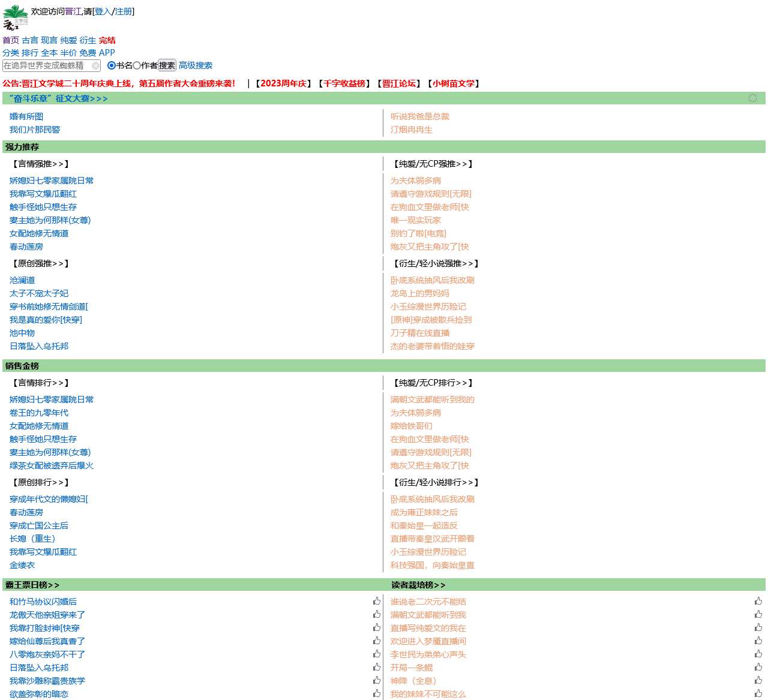Image resolution: width=768 pixels, height=700 pixels.
Task: Thumbs-up icon for 和竹马协议闪婚后
Action: pyautogui.click(x=377, y=601)
